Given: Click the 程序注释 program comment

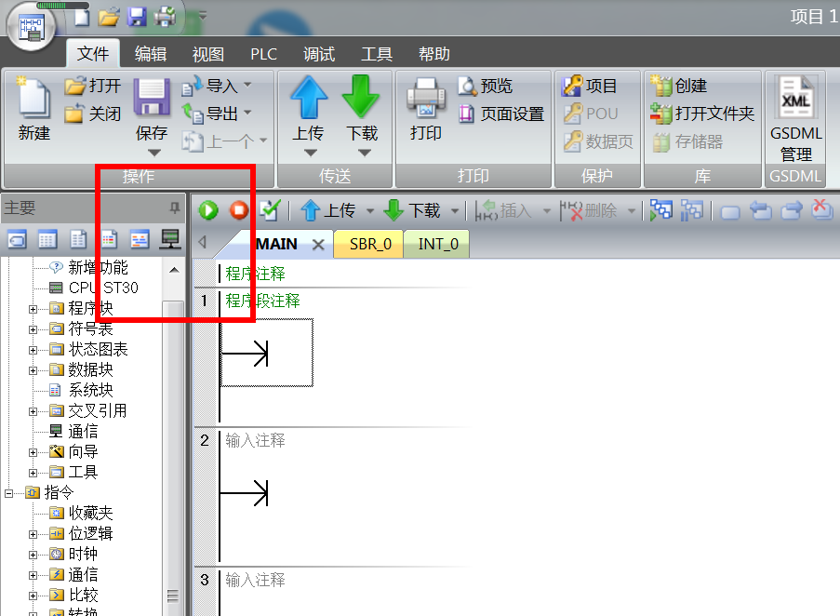Looking at the screenshot, I should (x=255, y=274).
